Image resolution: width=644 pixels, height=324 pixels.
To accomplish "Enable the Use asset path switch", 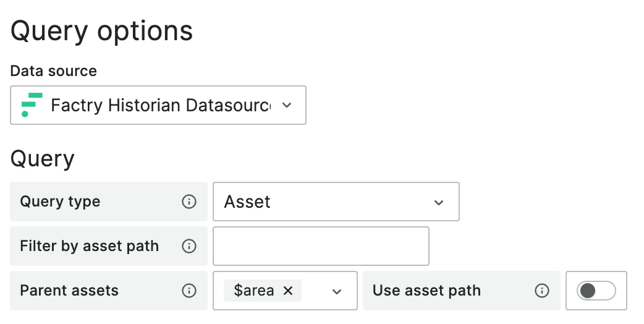I will click(x=596, y=291).
